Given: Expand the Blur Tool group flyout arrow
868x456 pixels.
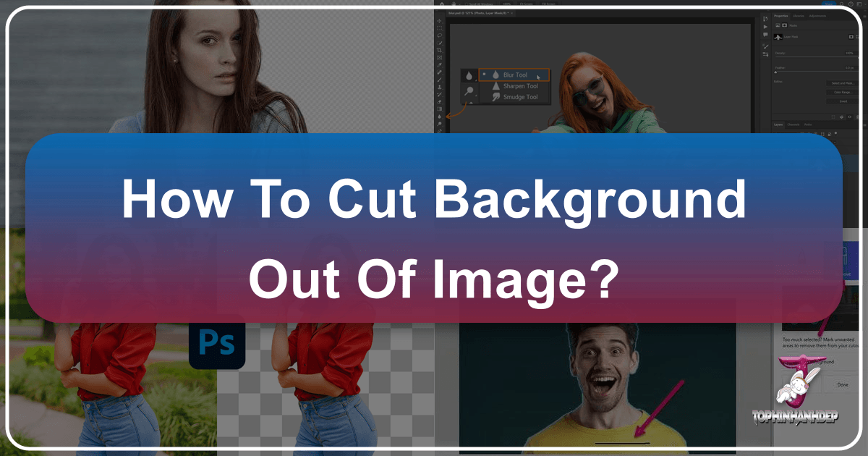Looking at the screenshot, I should (x=476, y=80).
